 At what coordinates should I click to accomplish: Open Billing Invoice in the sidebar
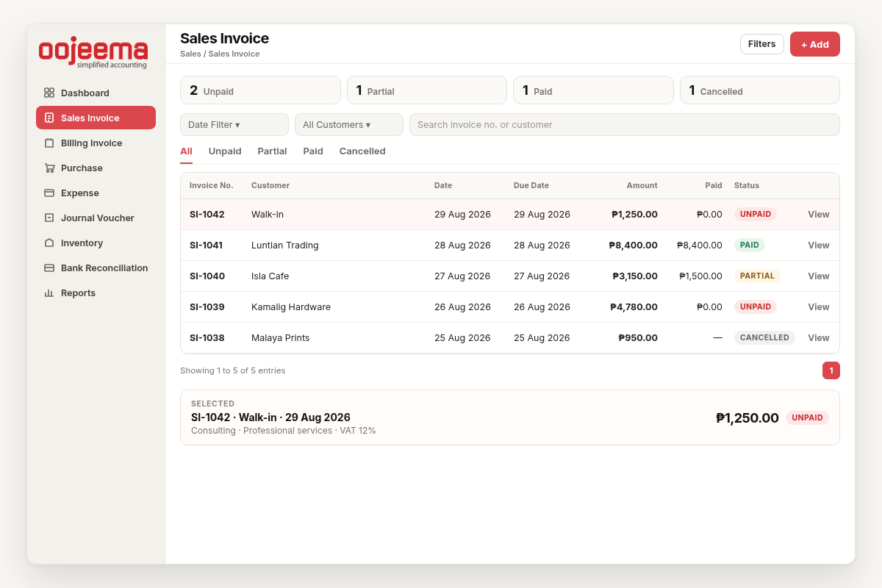coord(96,143)
